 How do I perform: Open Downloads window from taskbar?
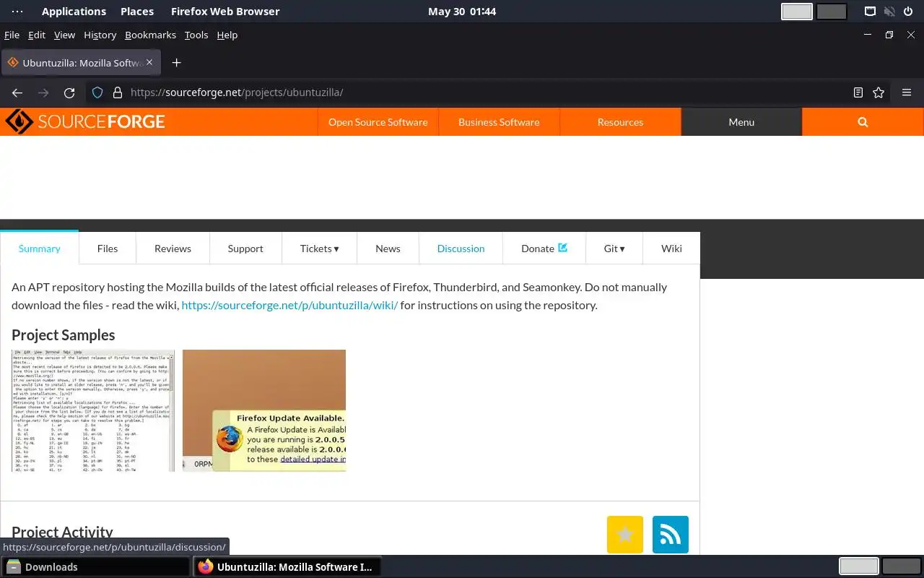click(x=95, y=566)
